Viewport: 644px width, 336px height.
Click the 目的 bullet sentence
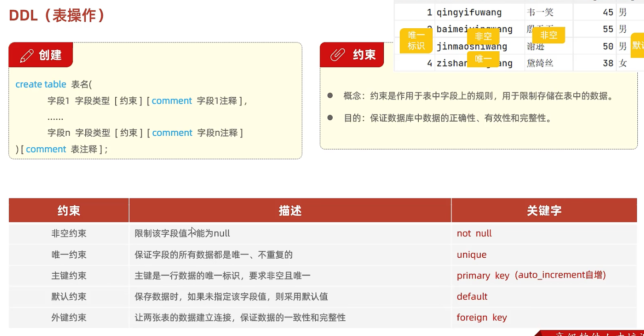pos(448,118)
